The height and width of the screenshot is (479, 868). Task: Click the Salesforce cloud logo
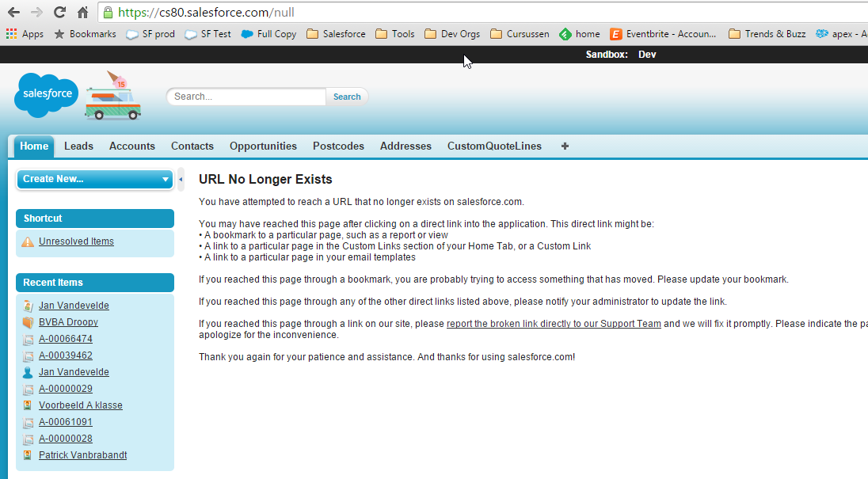47,95
